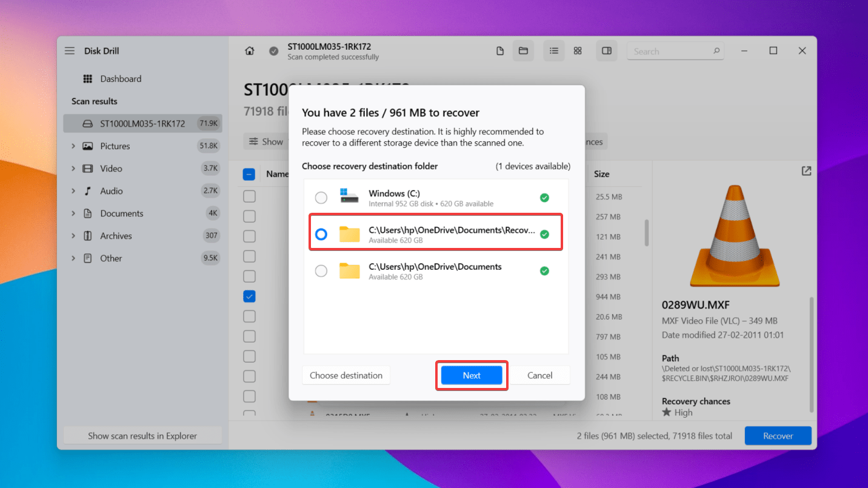Viewport: 868px width, 488px height.
Task: Check the file checkbox for the 121 MB row
Action: (249, 236)
